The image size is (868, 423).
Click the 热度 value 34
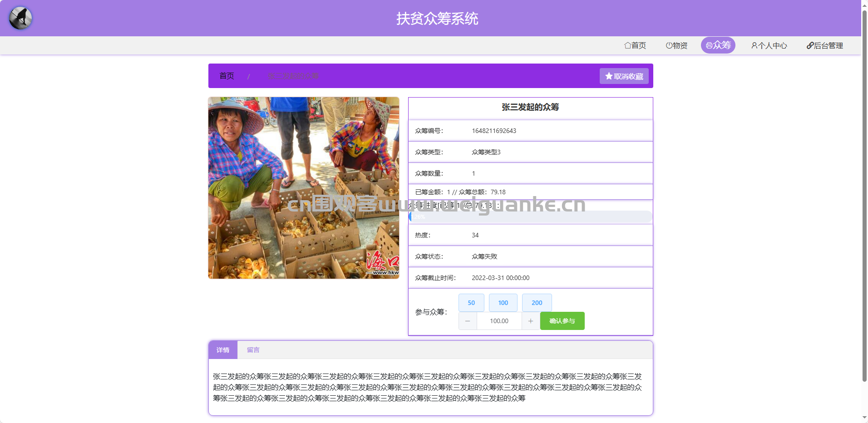coord(475,235)
